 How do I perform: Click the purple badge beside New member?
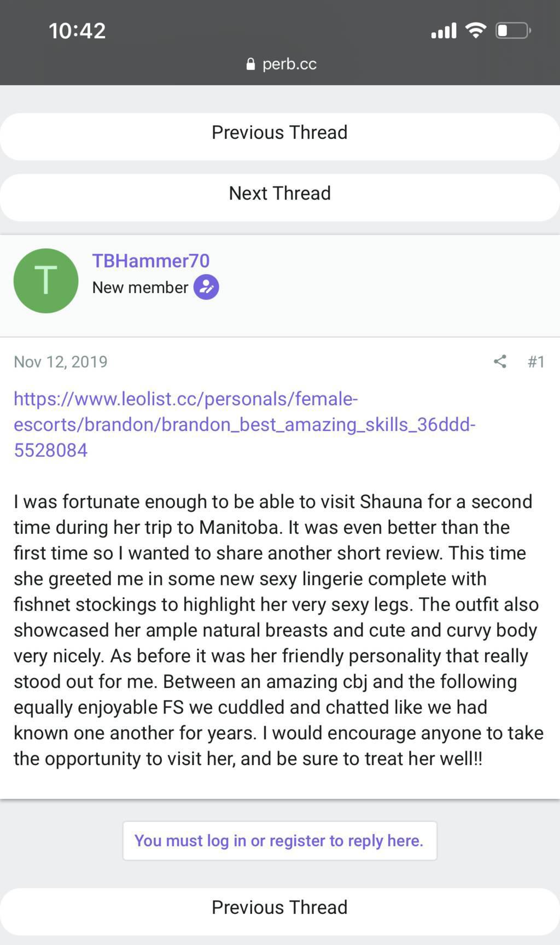click(206, 287)
